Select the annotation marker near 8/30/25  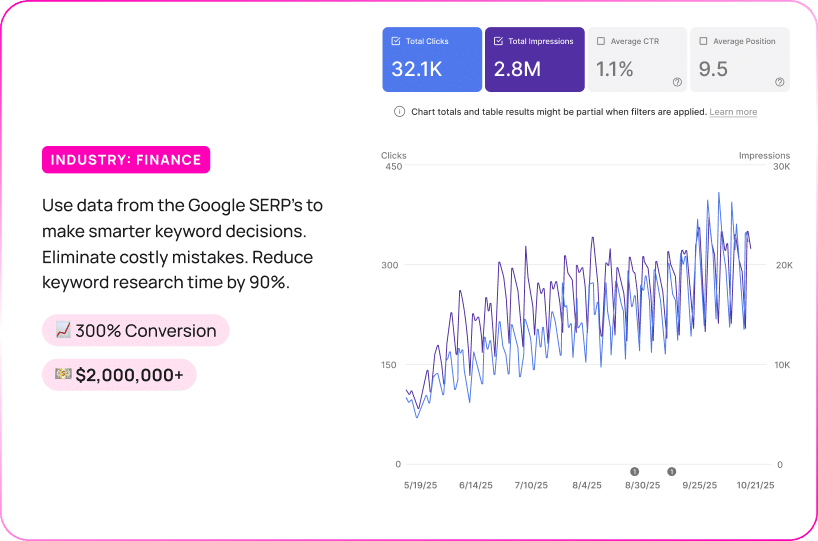pos(634,471)
